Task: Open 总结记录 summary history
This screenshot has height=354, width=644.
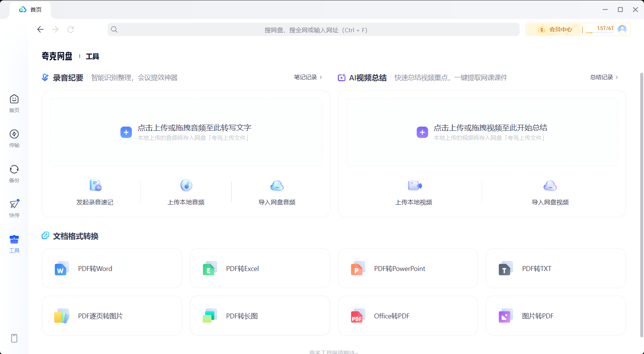Action: (x=604, y=77)
